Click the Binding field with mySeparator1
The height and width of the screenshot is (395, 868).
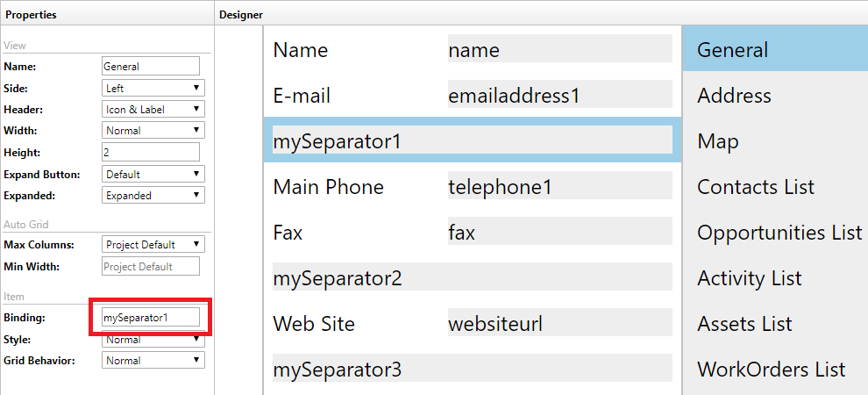pos(151,317)
